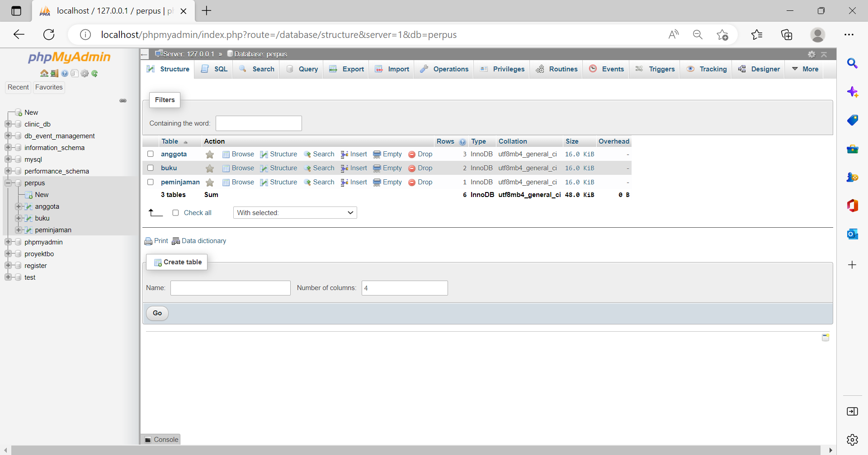This screenshot has width=868, height=455.
Task: Open the Data dictionary
Action: 203,241
